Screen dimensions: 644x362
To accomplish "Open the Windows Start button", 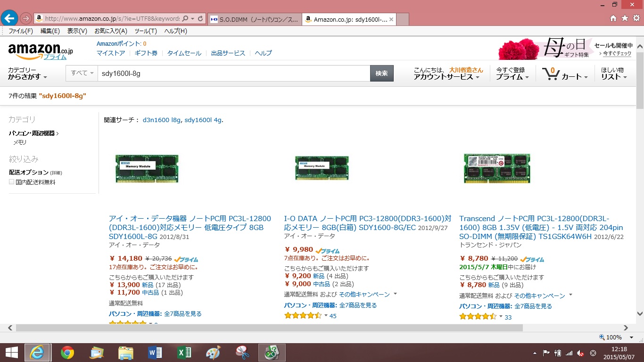I will click(x=11, y=353).
